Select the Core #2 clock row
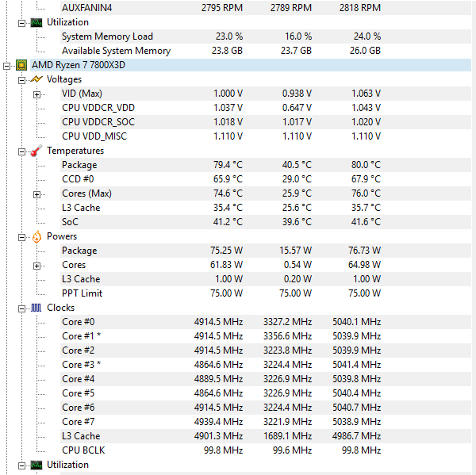This screenshot has width=476, height=475. 266,351
